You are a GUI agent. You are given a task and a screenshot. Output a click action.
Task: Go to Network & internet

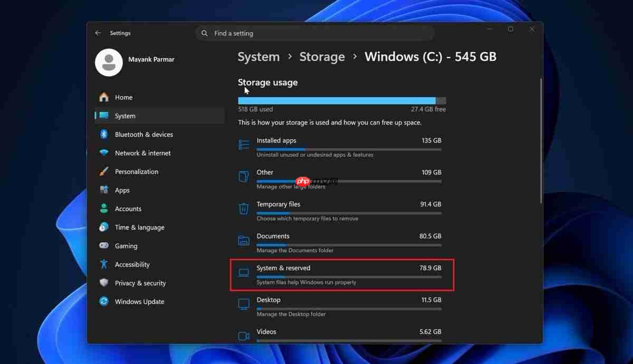coord(159,153)
